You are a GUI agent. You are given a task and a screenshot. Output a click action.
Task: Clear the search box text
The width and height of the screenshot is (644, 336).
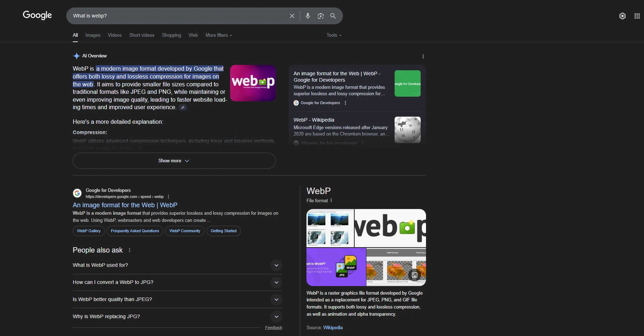(292, 16)
